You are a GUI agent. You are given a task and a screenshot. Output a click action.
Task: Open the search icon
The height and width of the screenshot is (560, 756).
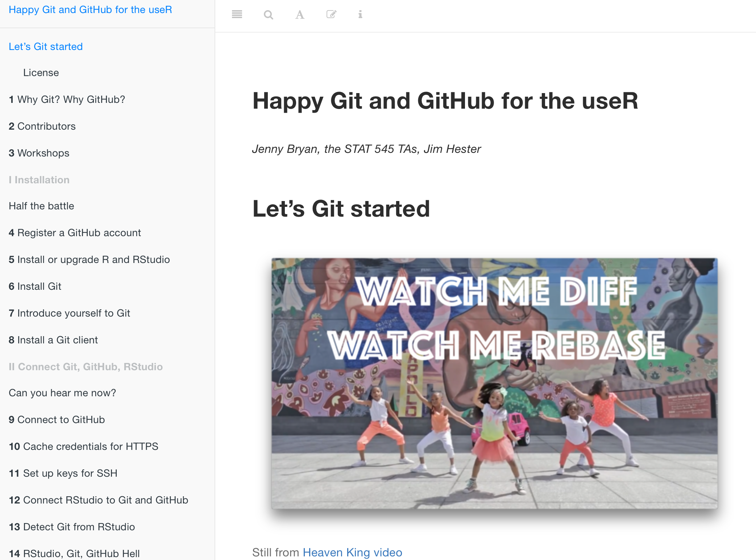coord(268,15)
